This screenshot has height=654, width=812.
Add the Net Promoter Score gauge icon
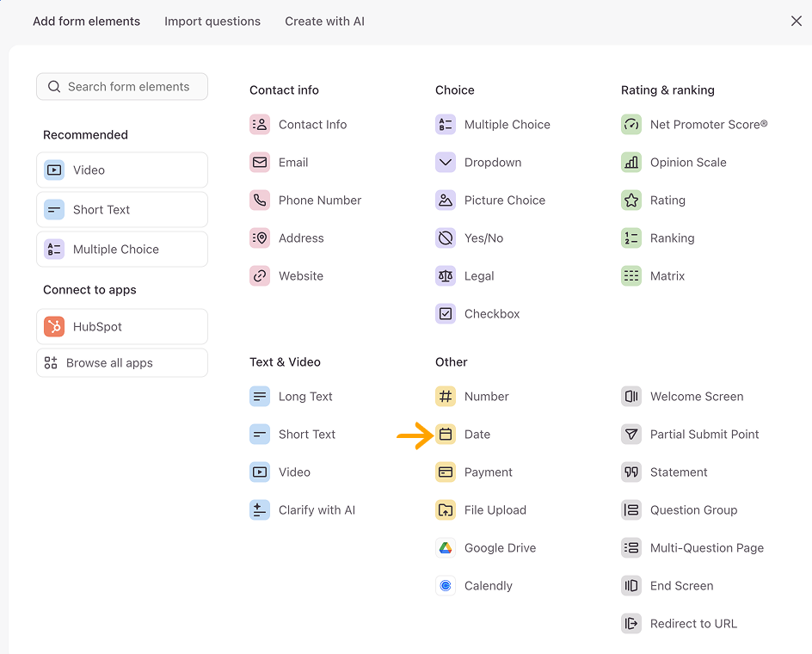point(631,125)
